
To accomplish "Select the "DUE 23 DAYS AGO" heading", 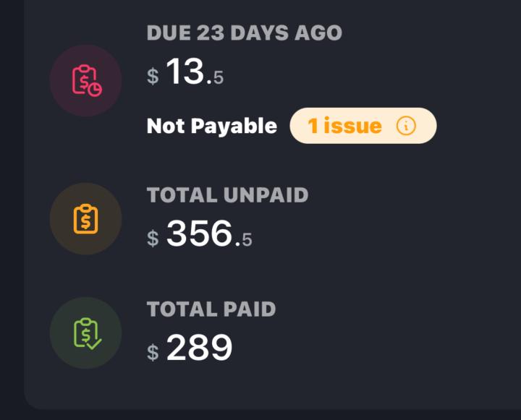I will pyautogui.click(x=244, y=33).
